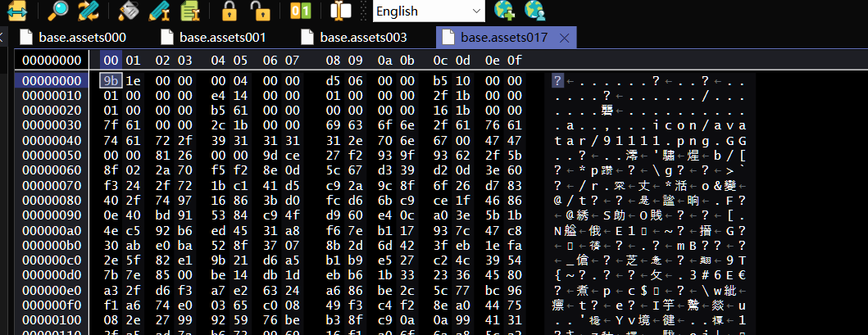Click the offset box showing 00000000 in header
This screenshot has width=868, height=335.
click(x=52, y=61)
